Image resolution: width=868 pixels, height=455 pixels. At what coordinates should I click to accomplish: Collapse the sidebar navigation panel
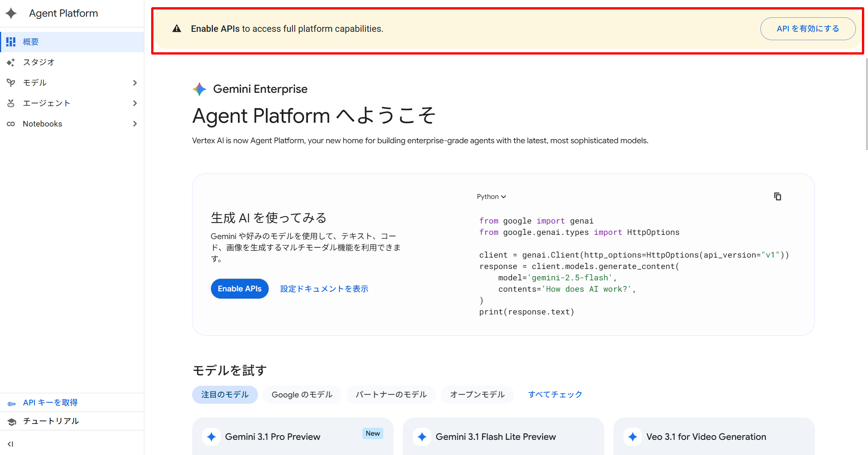coord(10,444)
